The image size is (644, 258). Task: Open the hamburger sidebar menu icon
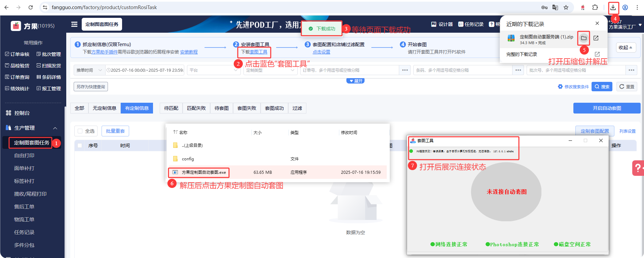74,24
